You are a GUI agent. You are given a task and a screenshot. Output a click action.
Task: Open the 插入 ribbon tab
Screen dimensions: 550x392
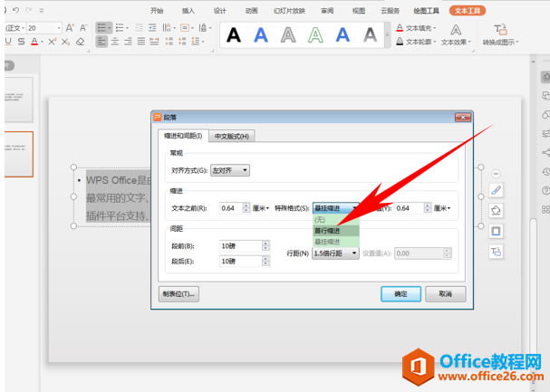coord(188,11)
